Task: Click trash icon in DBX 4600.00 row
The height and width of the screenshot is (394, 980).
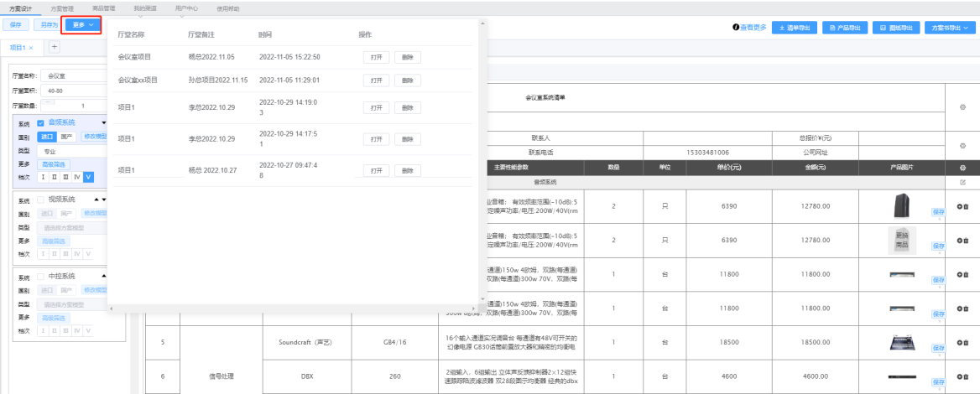Action: (967, 376)
